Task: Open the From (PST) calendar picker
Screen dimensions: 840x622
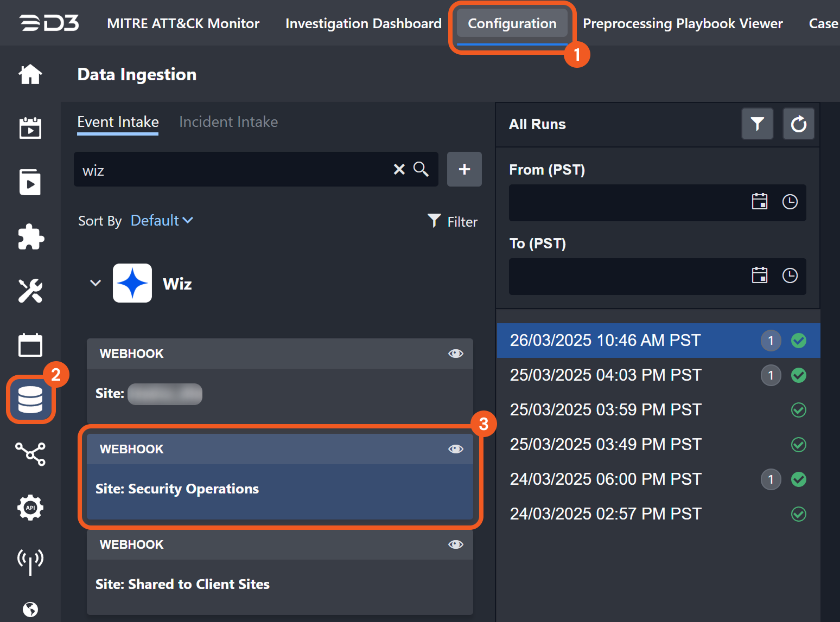Action: point(759,202)
